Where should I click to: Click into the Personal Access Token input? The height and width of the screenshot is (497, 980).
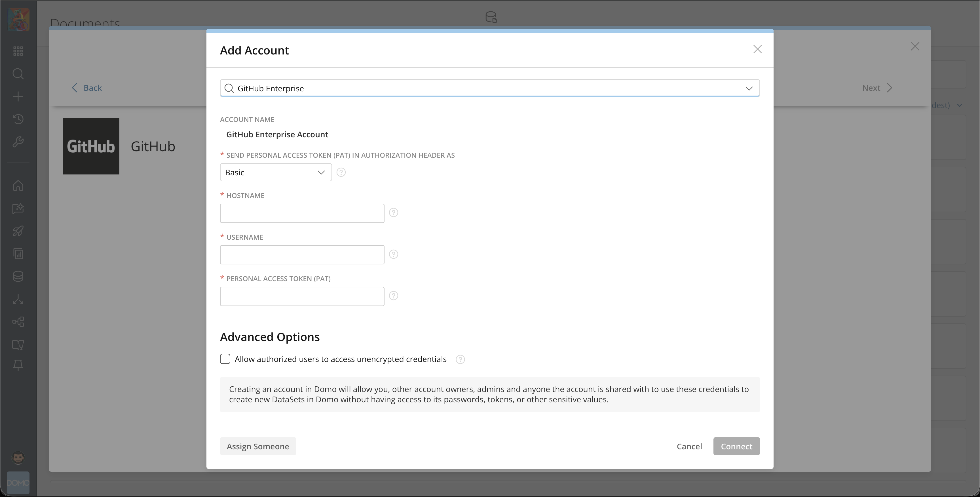point(302,296)
